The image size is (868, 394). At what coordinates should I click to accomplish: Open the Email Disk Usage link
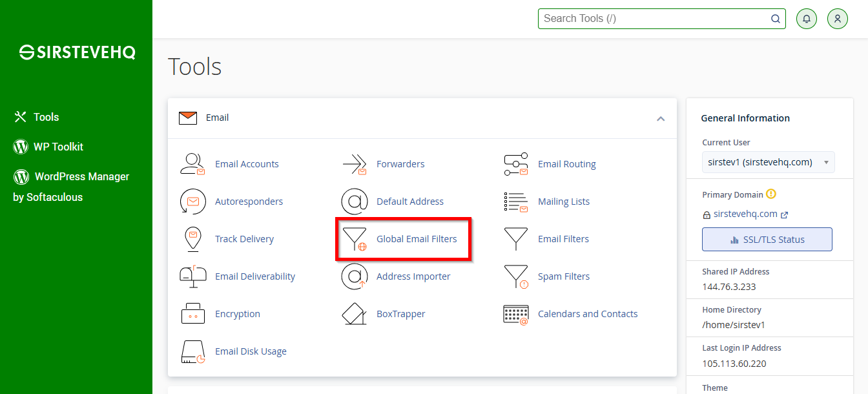pos(251,351)
